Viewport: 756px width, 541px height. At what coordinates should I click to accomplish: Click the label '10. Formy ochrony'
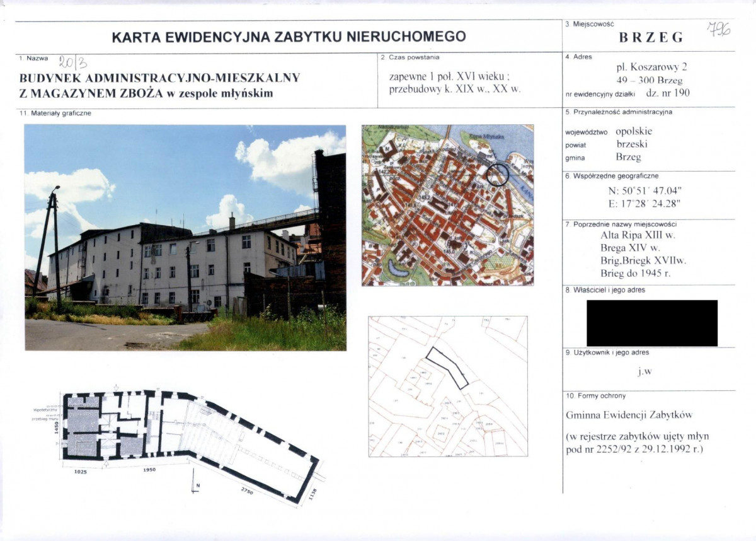[x=596, y=396]
